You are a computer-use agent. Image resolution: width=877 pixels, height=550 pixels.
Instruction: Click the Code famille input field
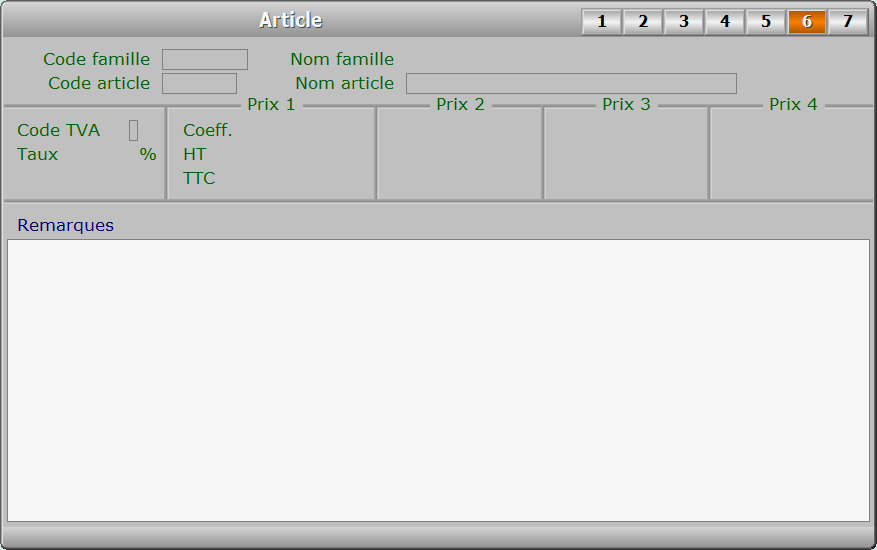click(x=205, y=59)
